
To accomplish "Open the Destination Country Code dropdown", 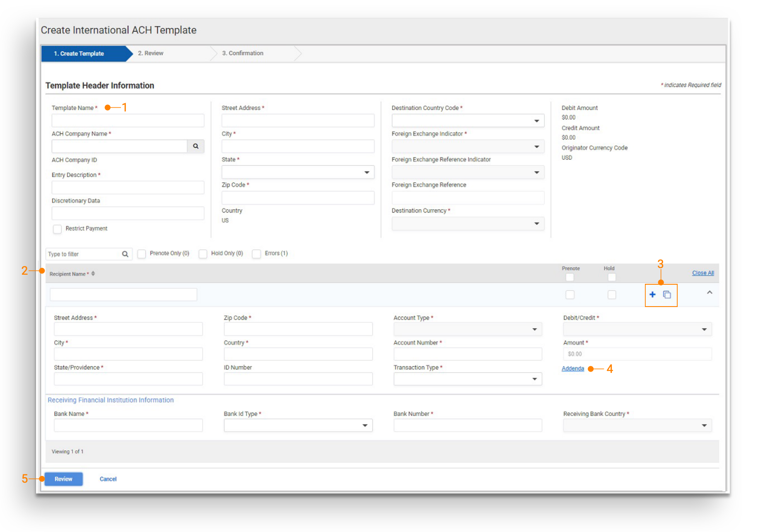I will point(468,121).
